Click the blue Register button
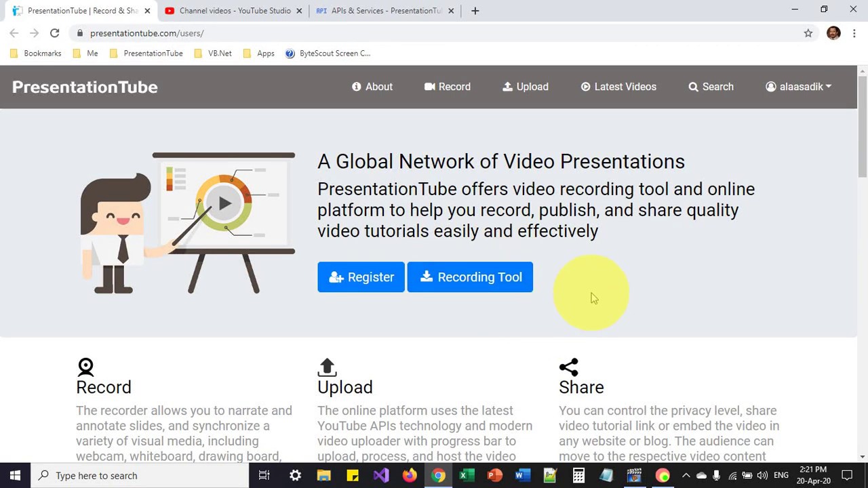The width and height of the screenshot is (868, 488). (x=361, y=277)
